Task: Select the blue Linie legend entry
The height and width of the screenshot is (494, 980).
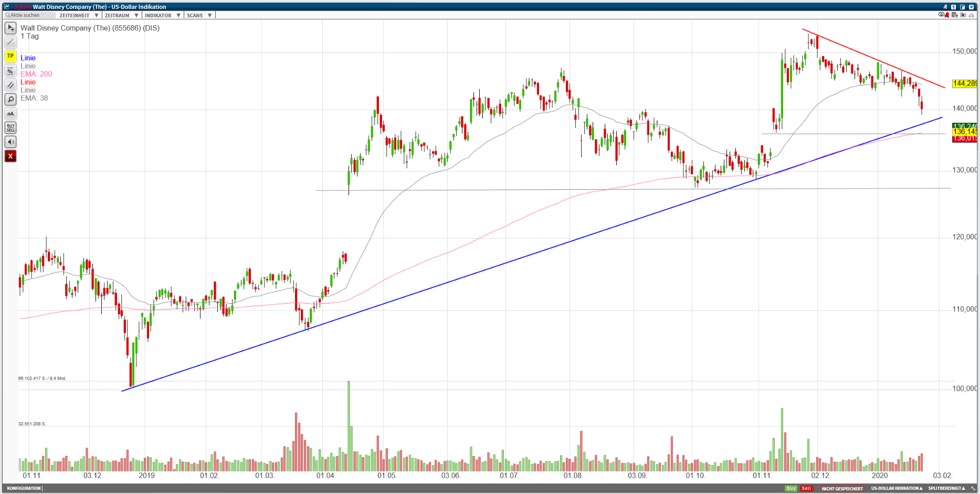Action: 28,58
